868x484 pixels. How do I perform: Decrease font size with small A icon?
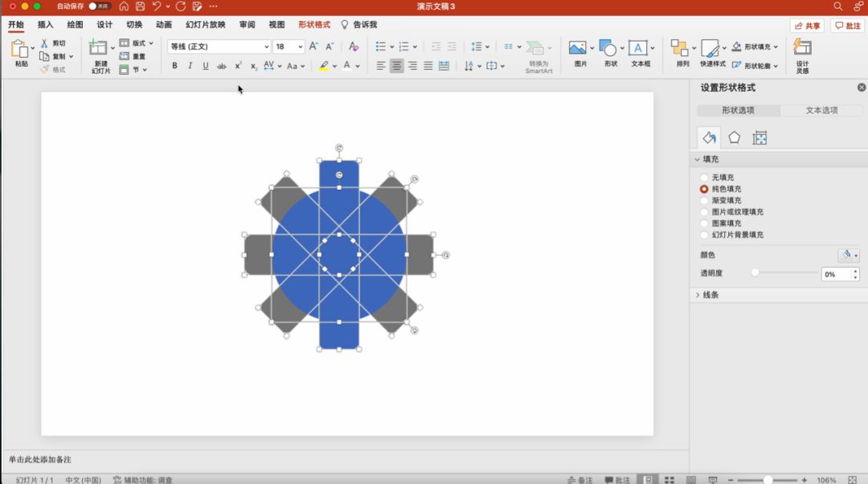330,47
